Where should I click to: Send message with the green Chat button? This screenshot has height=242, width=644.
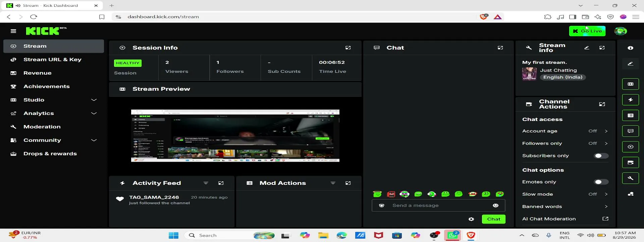click(x=494, y=219)
